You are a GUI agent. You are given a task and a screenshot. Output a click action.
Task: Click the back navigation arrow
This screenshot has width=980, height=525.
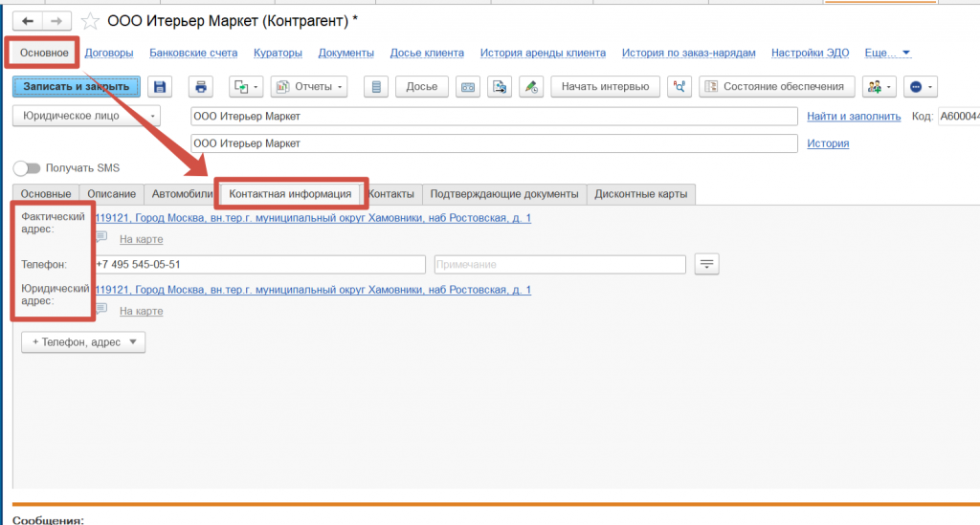tap(28, 21)
